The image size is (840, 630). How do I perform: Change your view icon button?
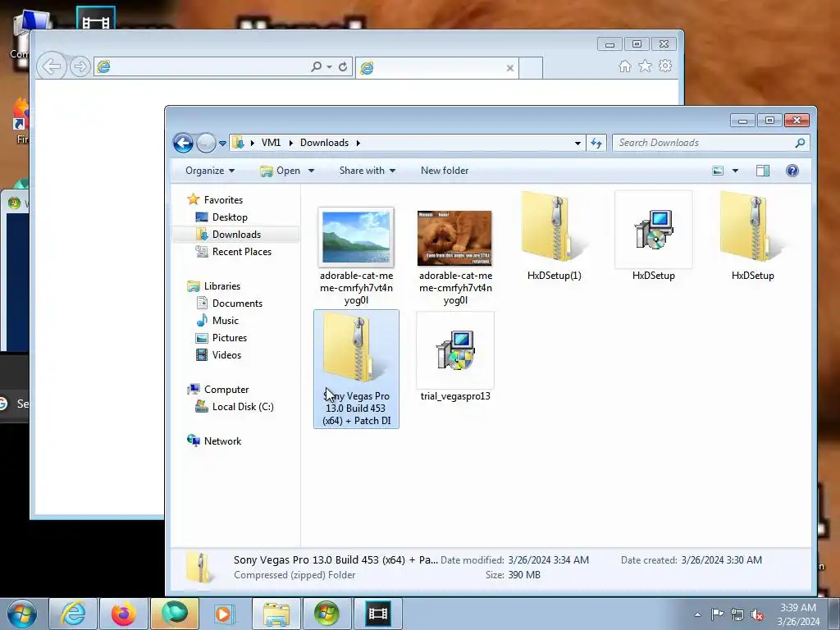coord(718,171)
